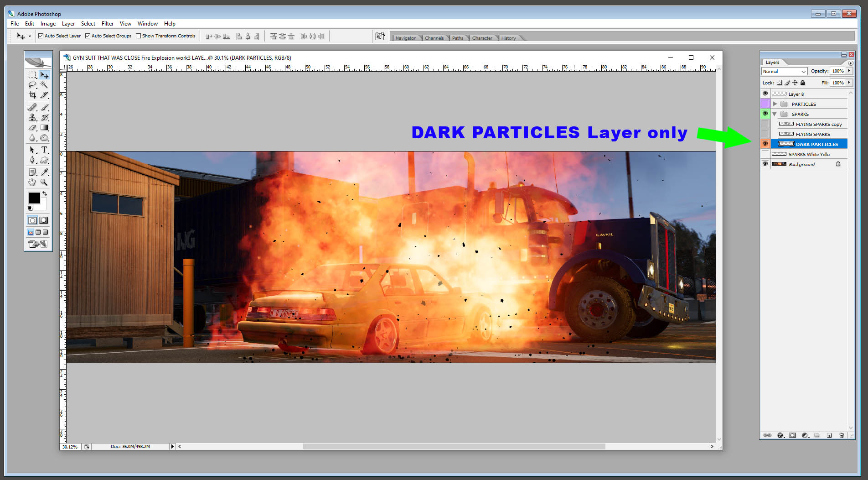
Task: Enable Show Transform Controls checkbox
Action: (x=138, y=36)
